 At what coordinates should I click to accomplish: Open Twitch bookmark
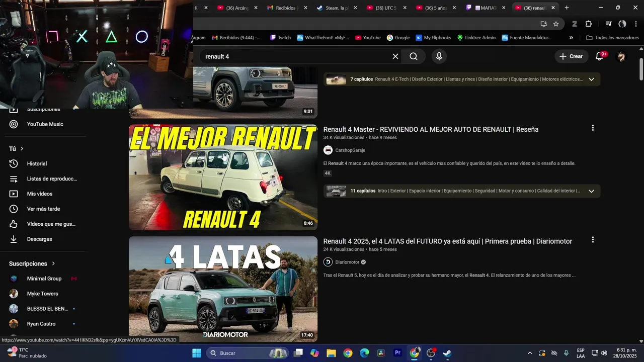click(280, 38)
